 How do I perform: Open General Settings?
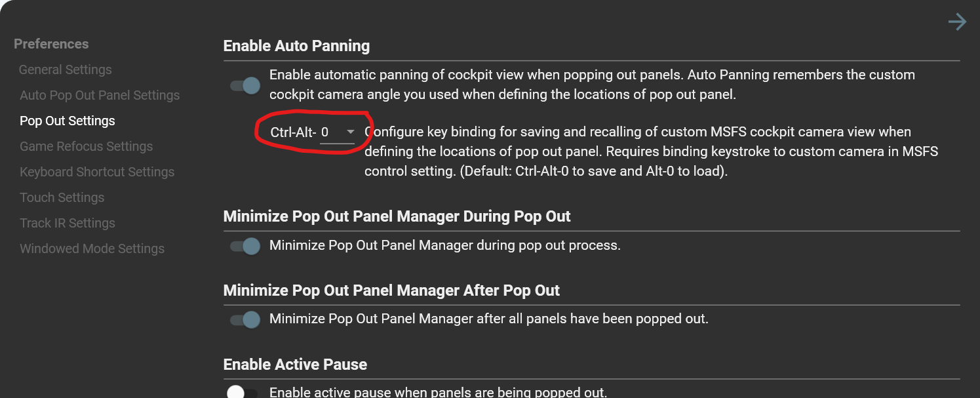pyautogui.click(x=65, y=70)
